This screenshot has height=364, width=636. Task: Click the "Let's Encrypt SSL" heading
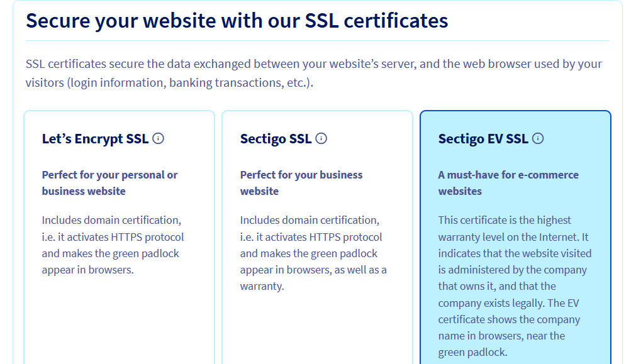click(96, 138)
